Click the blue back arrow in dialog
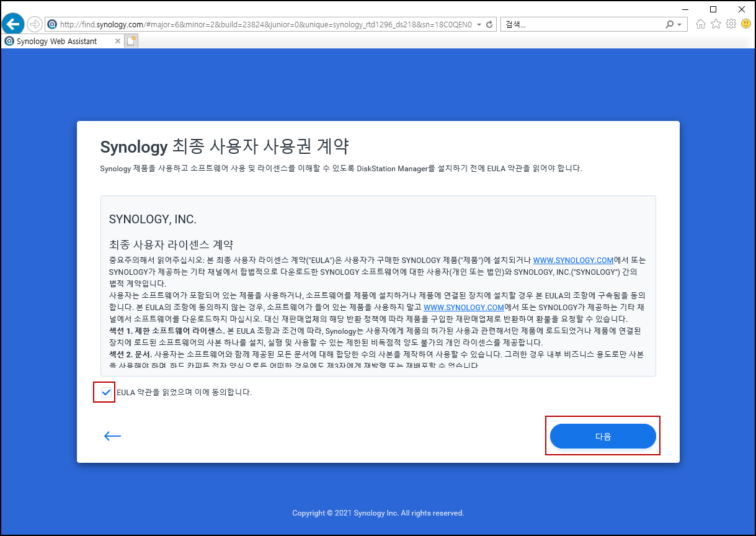756x536 pixels. click(112, 435)
